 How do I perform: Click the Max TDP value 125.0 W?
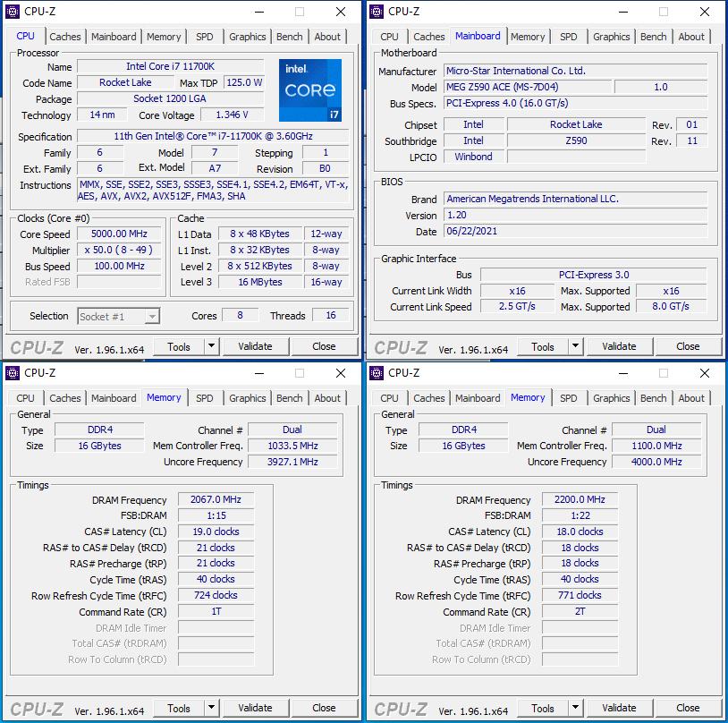click(x=244, y=82)
